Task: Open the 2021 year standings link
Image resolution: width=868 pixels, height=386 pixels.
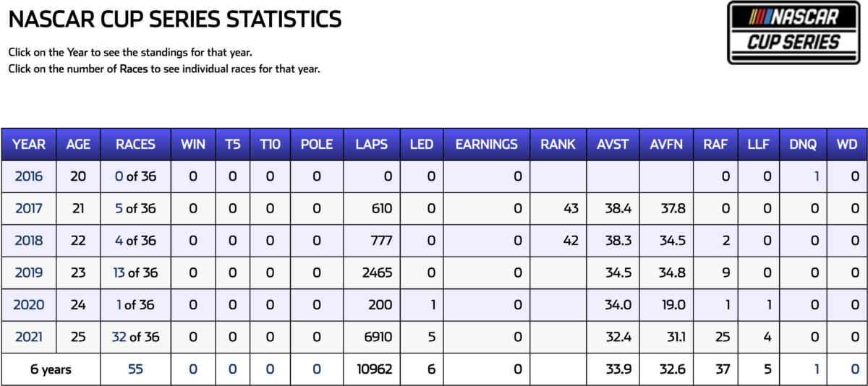Action: [29, 337]
